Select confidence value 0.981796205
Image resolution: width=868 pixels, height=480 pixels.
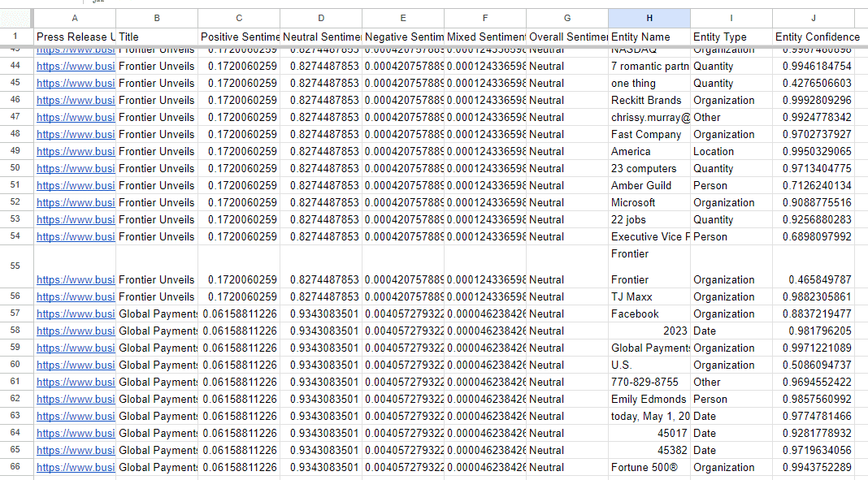(814, 331)
